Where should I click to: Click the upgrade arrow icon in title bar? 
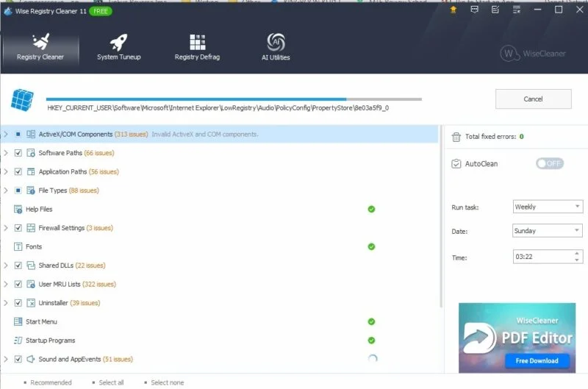point(453,10)
